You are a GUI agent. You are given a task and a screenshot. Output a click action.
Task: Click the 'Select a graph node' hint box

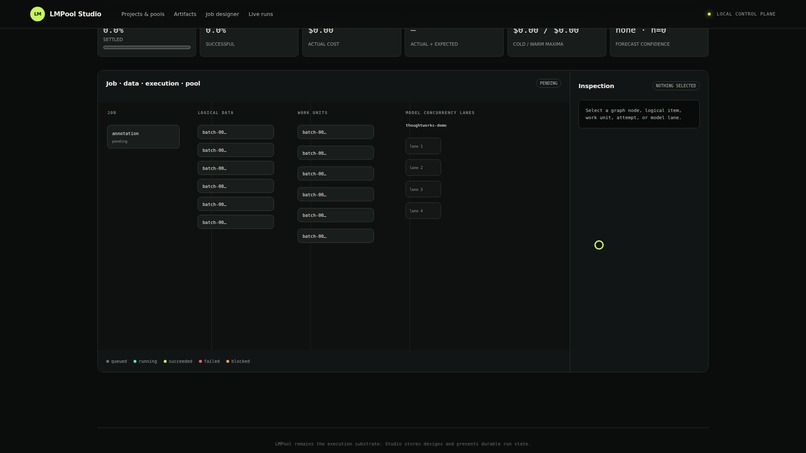click(x=639, y=114)
